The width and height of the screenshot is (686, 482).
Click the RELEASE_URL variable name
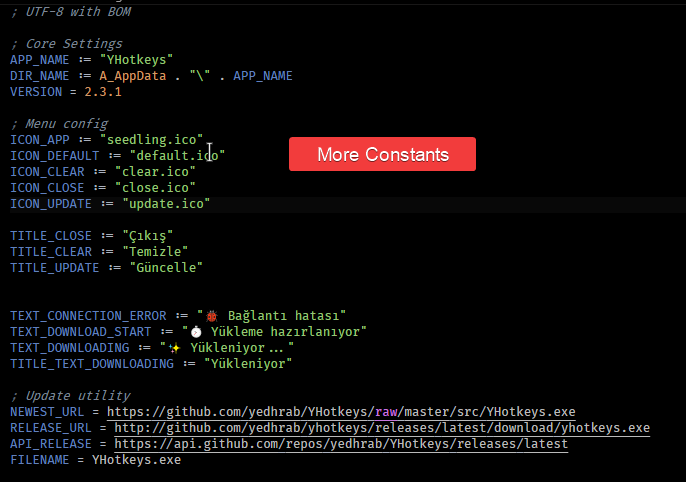(x=51, y=428)
